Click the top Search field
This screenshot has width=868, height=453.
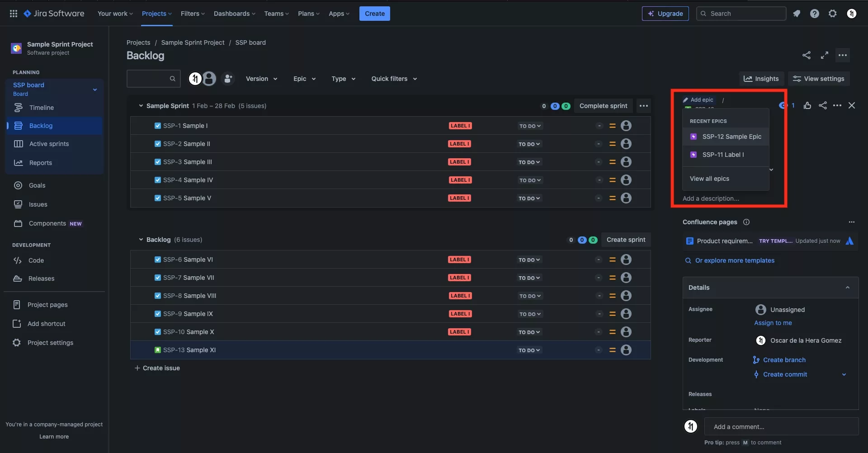click(x=741, y=14)
